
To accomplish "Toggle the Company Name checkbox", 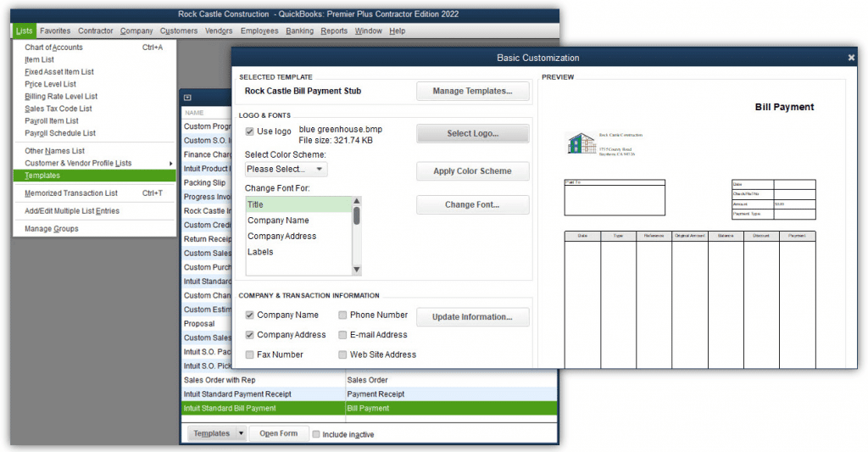I will point(250,315).
